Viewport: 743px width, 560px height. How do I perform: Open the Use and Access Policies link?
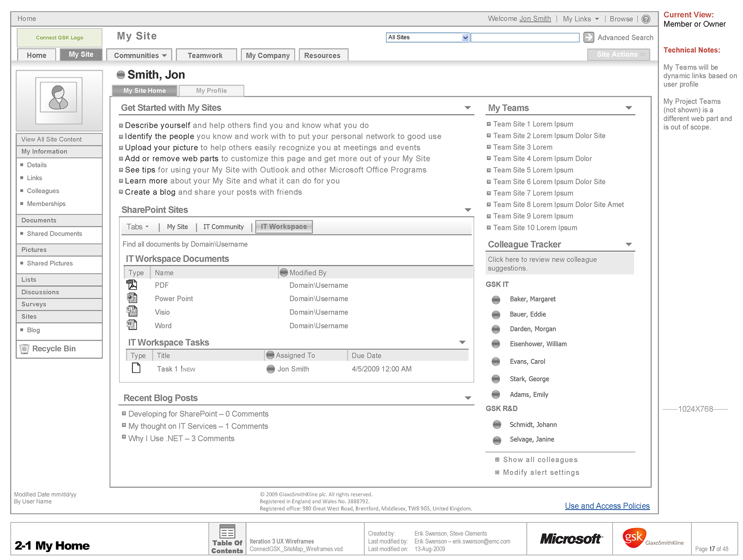click(x=607, y=506)
